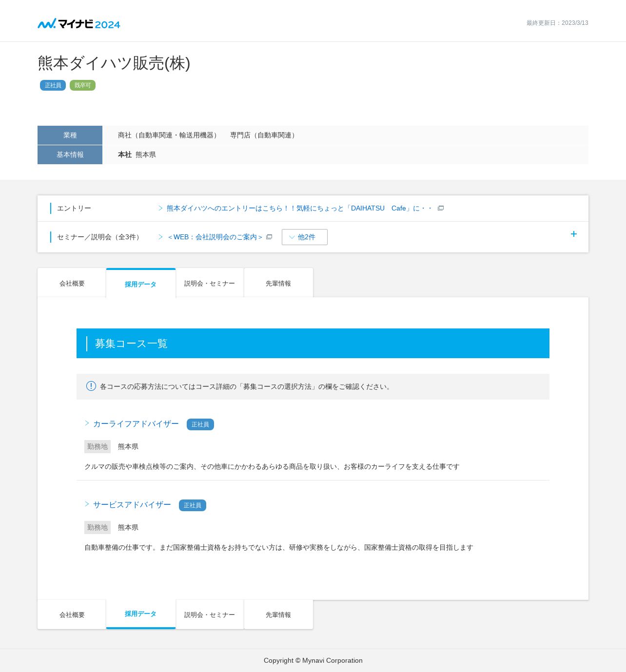The width and height of the screenshot is (626, 672).
Task: Click 正社員 badge next to カーライフアドバイザー
Action: pyautogui.click(x=200, y=424)
